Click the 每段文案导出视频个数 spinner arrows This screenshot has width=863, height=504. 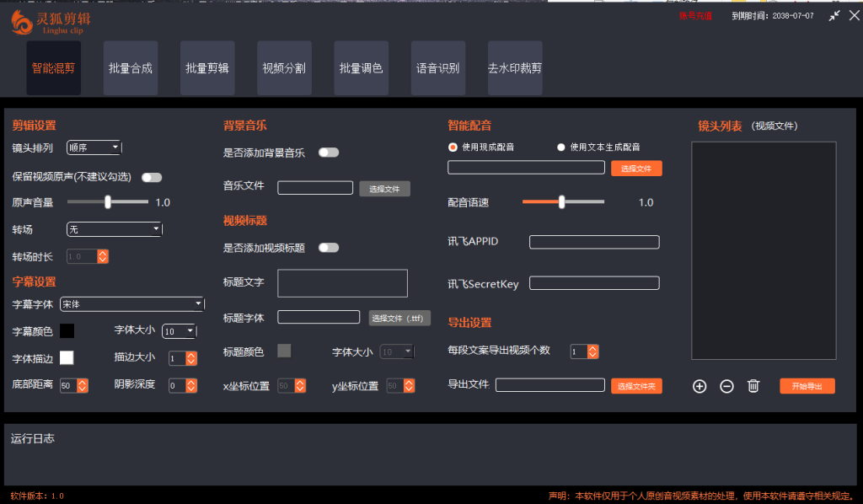pyautogui.click(x=593, y=351)
